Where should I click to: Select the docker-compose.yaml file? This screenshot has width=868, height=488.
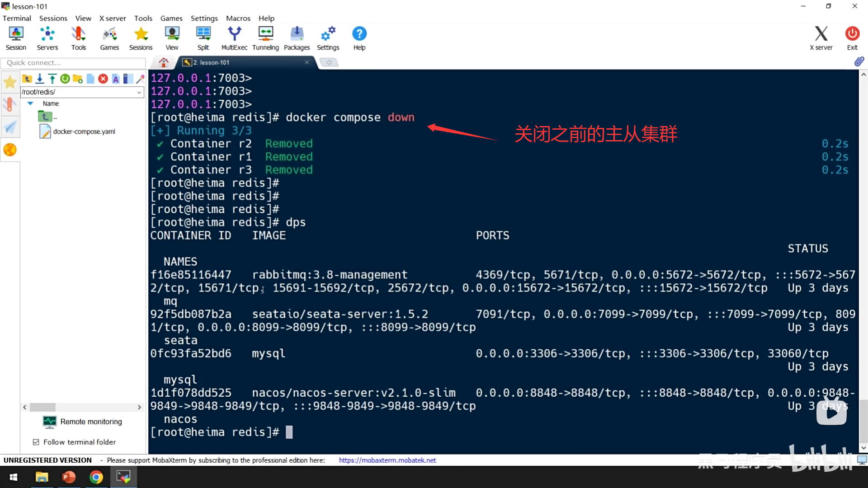tap(84, 131)
